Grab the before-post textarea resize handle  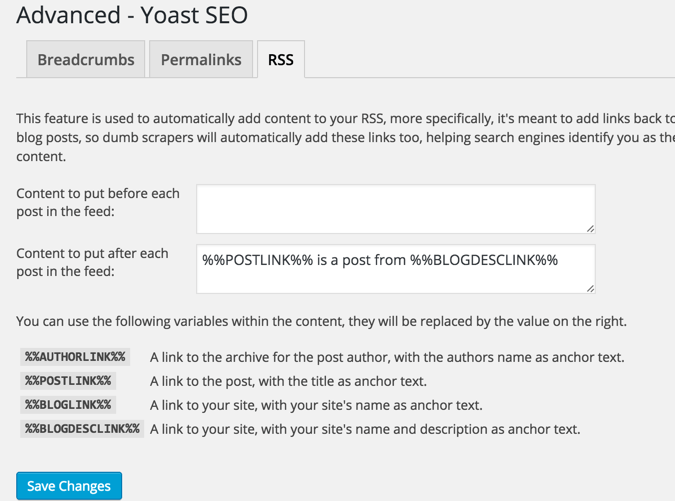pyautogui.click(x=590, y=228)
